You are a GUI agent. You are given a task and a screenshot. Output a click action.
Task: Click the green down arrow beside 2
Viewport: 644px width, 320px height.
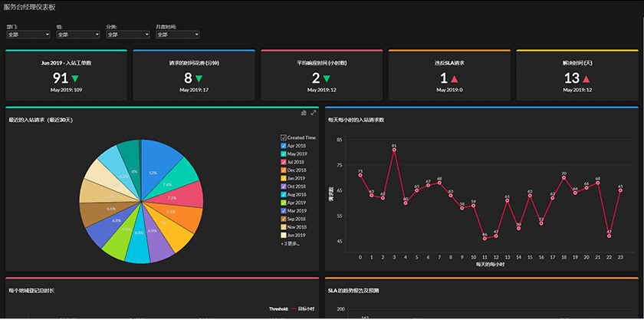click(x=327, y=78)
